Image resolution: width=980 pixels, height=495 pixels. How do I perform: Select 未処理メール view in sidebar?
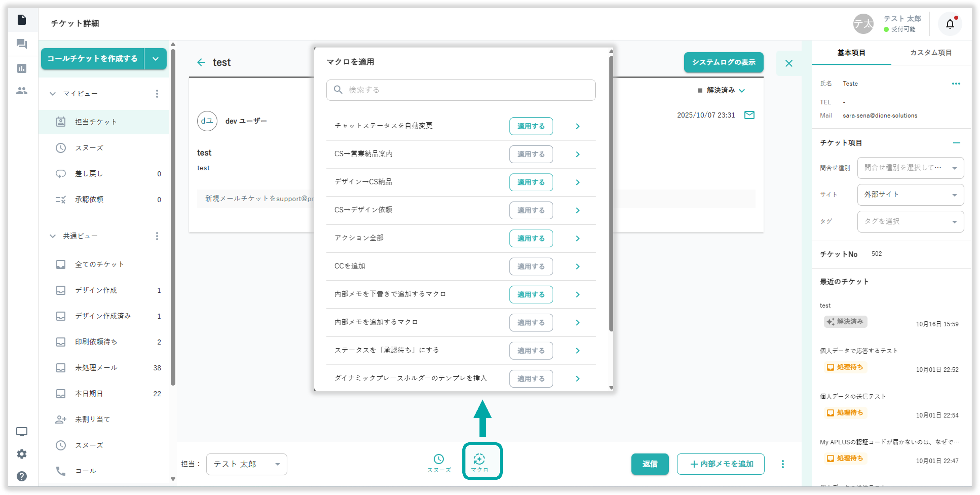pyautogui.click(x=96, y=368)
